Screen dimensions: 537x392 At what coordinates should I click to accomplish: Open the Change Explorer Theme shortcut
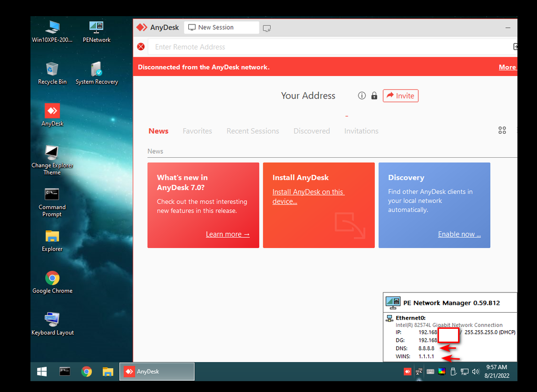pos(52,160)
